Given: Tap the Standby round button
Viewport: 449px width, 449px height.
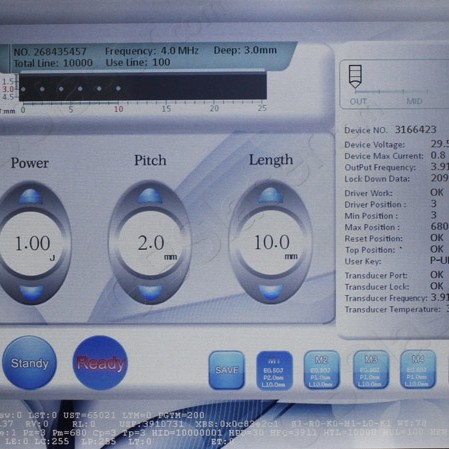Looking at the screenshot, I should [29, 363].
